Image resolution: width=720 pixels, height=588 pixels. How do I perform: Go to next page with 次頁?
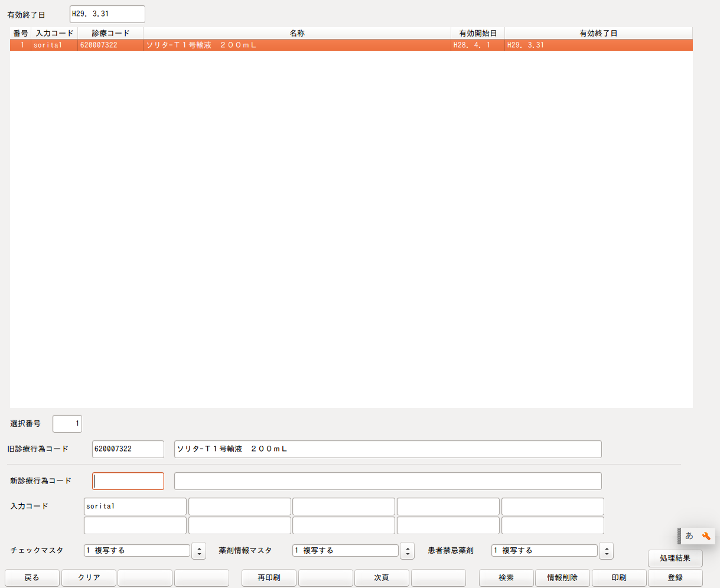pos(382,578)
